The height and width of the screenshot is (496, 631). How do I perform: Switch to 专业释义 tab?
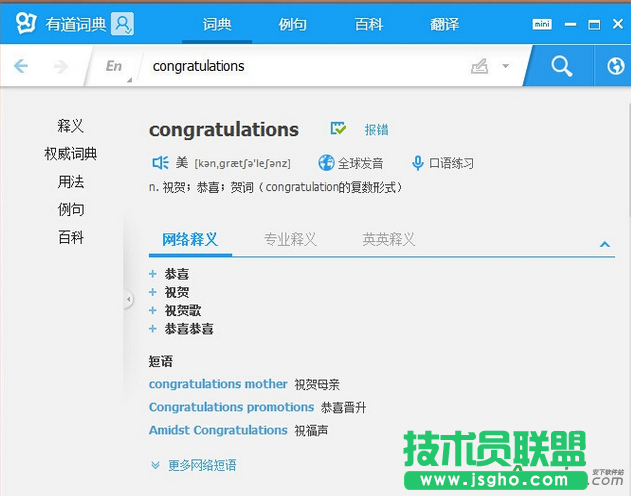click(x=290, y=240)
